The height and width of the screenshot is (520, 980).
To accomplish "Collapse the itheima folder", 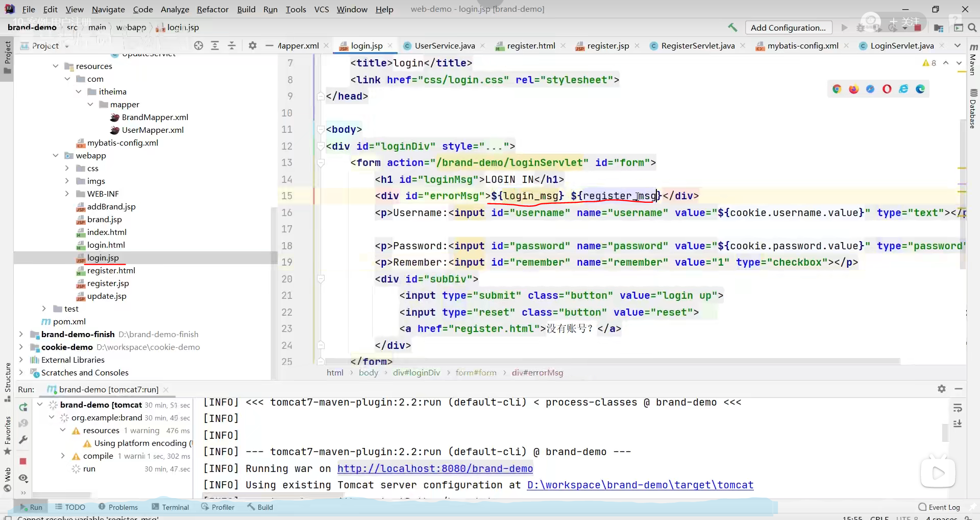I will click(x=79, y=91).
